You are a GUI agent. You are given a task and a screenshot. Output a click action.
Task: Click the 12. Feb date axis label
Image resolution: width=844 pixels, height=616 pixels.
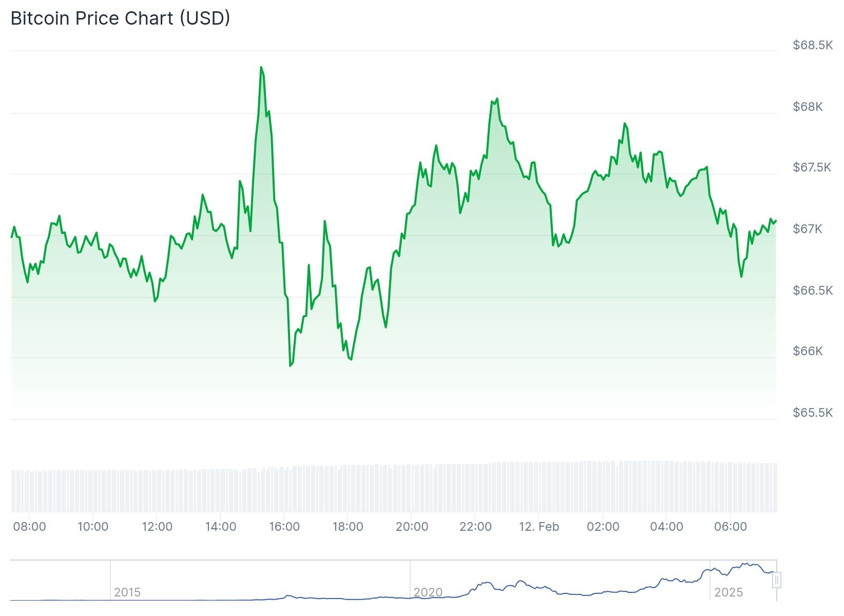click(x=539, y=527)
